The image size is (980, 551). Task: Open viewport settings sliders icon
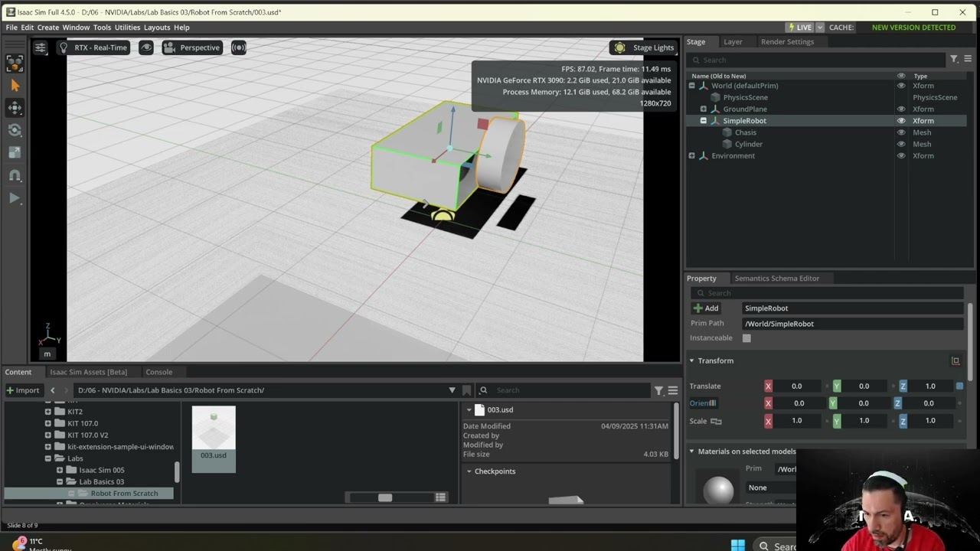(x=40, y=47)
